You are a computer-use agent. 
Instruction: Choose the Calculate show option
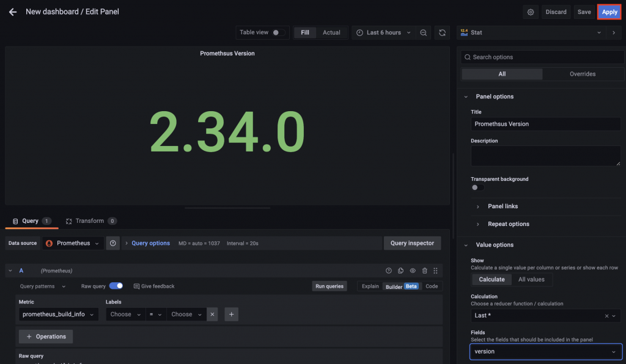(x=492, y=280)
